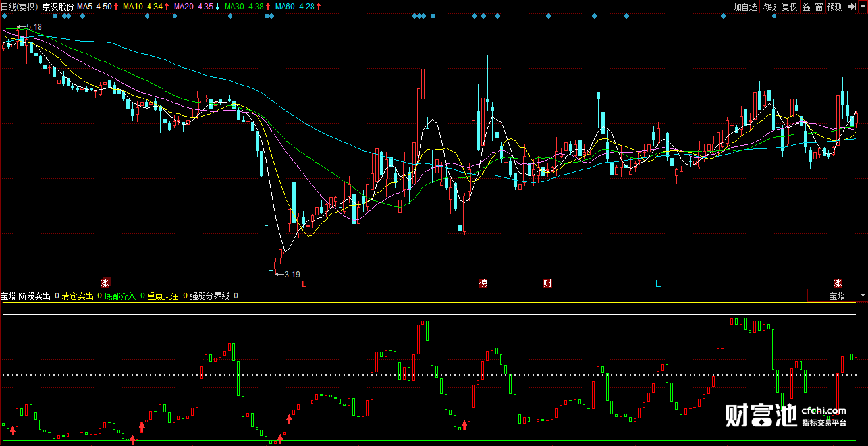Open the 窗 window option

[x=819, y=7]
